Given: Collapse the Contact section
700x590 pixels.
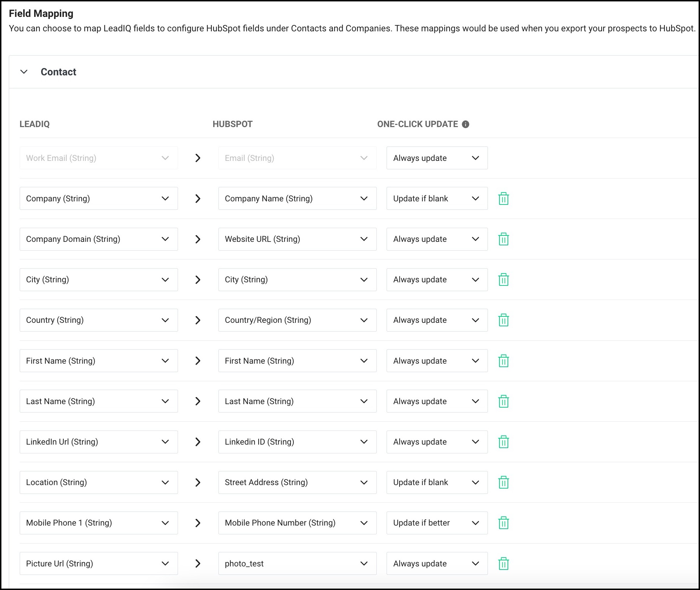Looking at the screenshot, I should coord(24,72).
